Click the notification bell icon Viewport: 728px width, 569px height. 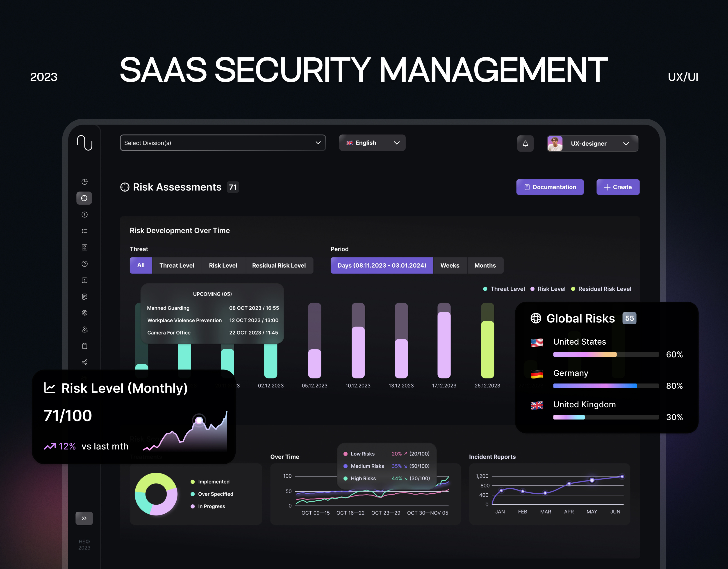[x=525, y=143]
